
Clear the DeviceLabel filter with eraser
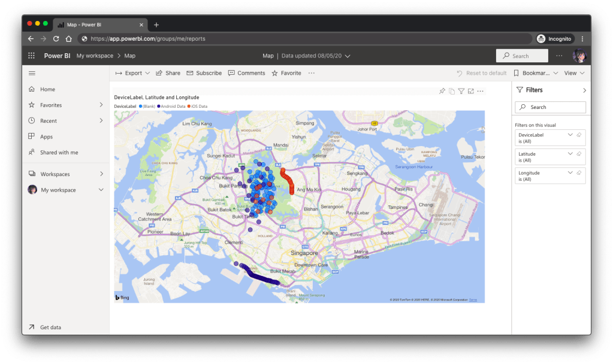(x=579, y=135)
